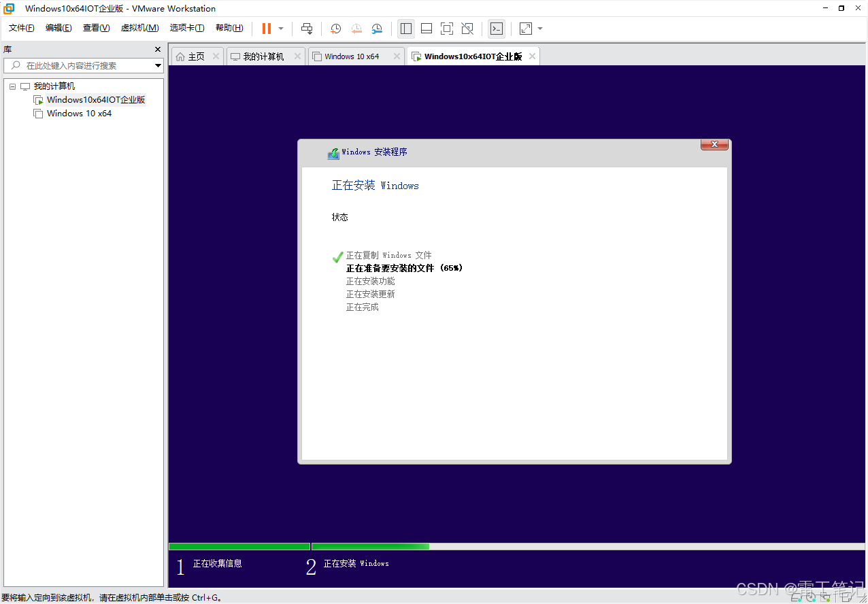This screenshot has width=868, height=604.
Task: Enter full screen mode icon
Action: (x=447, y=29)
